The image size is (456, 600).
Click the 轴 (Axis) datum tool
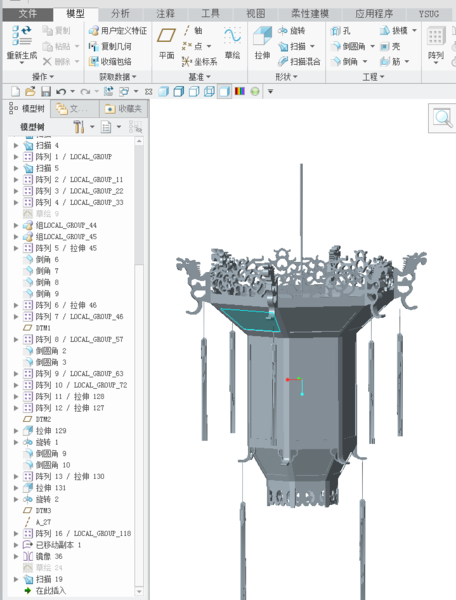click(193, 31)
